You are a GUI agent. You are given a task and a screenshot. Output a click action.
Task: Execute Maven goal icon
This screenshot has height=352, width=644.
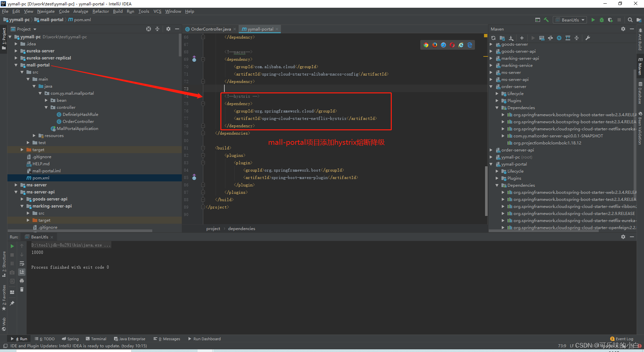[x=542, y=38]
